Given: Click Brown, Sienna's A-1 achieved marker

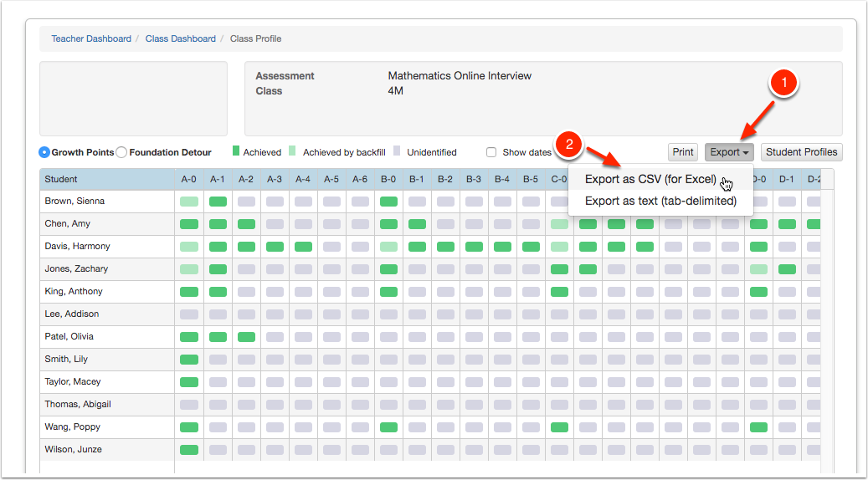Looking at the screenshot, I should (x=218, y=202).
